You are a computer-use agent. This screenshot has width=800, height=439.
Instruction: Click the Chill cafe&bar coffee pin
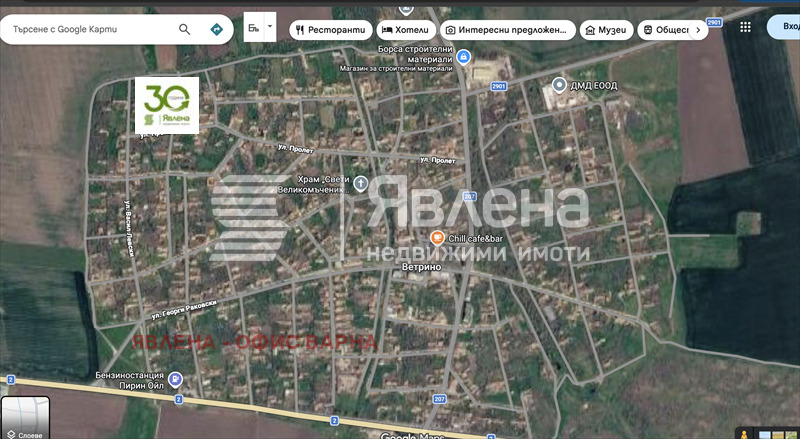[x=437, y=237]
